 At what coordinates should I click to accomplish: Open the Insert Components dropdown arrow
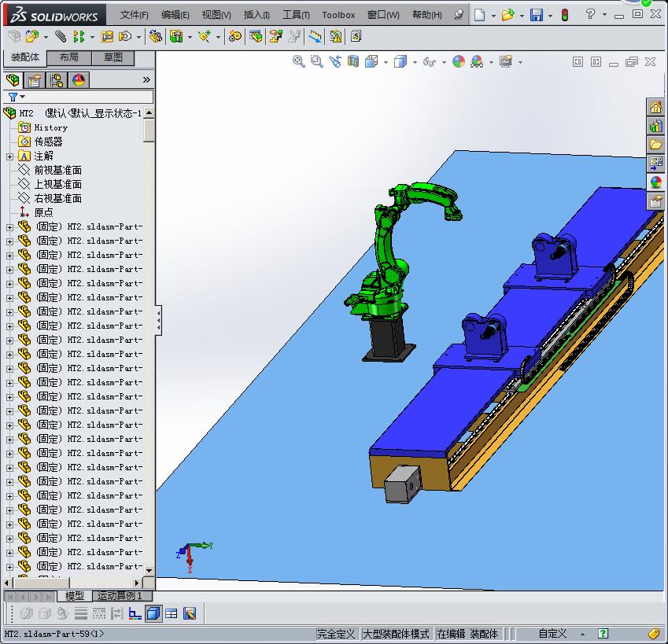coord(46,37)
